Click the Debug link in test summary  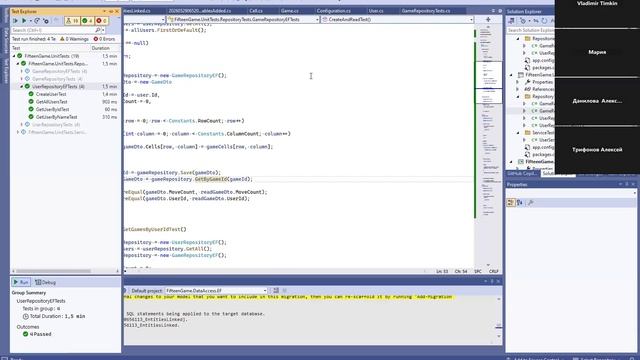pyautogui.click(x=46, y=282)
